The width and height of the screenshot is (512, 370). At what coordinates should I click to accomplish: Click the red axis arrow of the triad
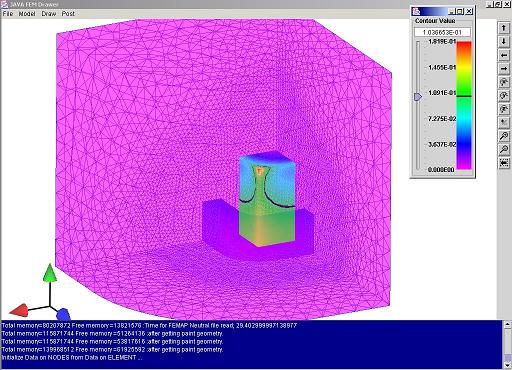(x=19, y=310)
